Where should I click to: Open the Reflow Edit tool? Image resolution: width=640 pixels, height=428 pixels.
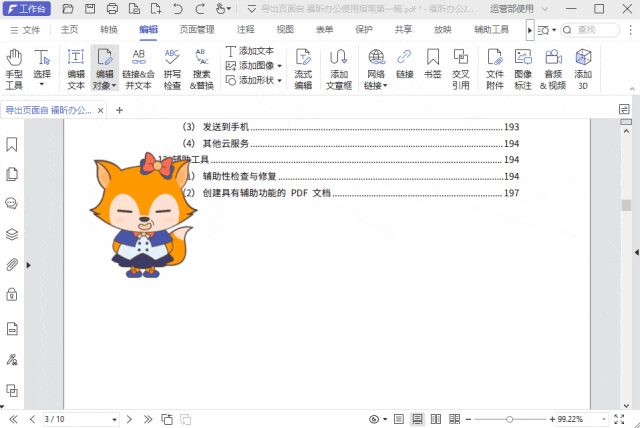pyautogui.click(x=303, y=69)
